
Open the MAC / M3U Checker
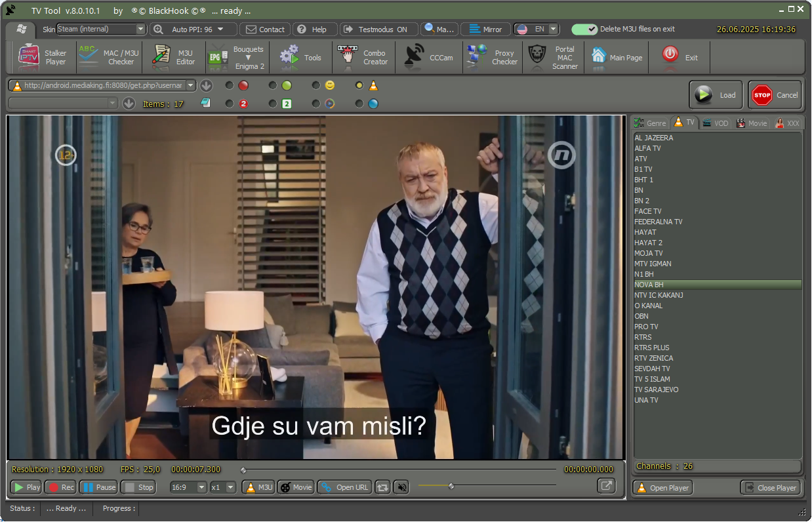pos(109,57)
